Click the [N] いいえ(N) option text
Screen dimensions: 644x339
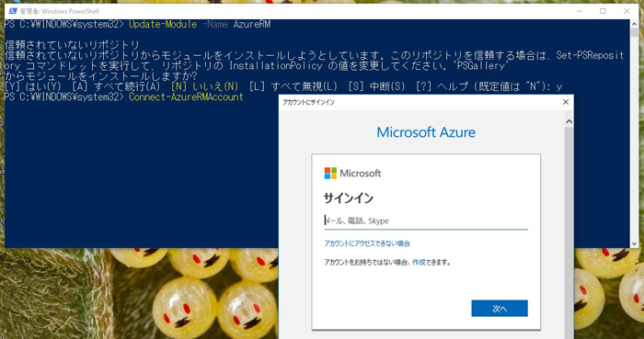204,86
